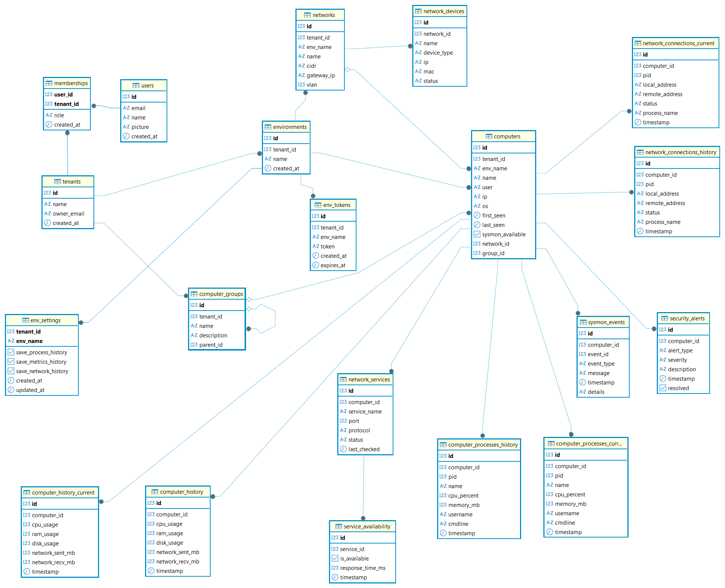Click the computers table header icon

[489, 136]
